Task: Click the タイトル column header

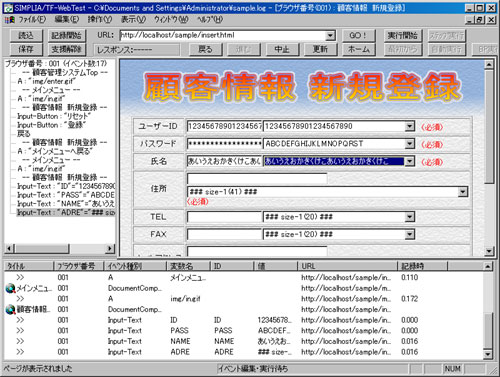Action: pyautogui.click(x=29, y=266)
